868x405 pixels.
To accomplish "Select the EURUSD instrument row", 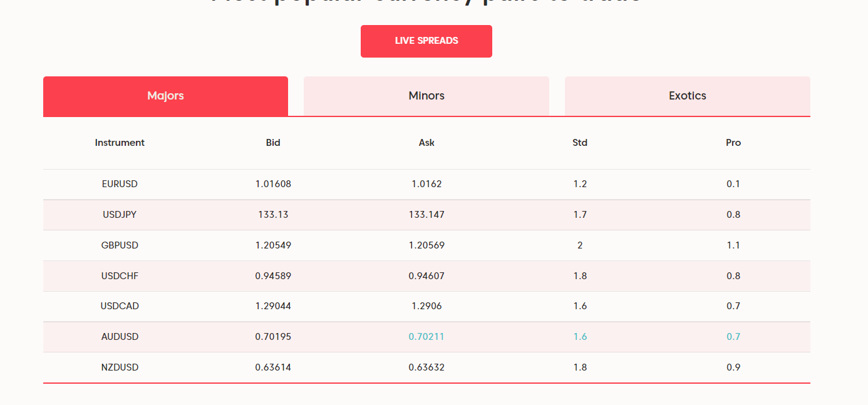I will pyautogui.click(x=120, y=184).
